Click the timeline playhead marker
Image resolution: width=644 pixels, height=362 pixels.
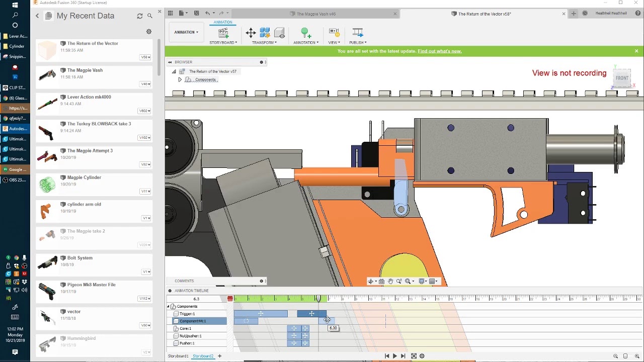tap(318, 299)
